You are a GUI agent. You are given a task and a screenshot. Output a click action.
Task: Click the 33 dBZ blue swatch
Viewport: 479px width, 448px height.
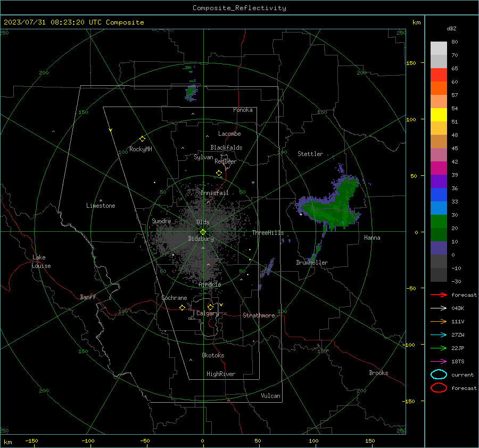pos(439,194)
